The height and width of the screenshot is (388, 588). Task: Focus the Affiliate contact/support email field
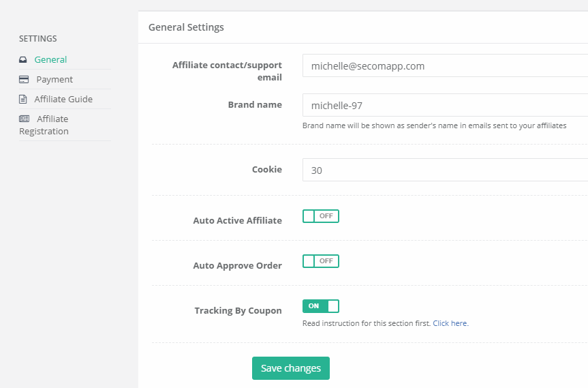[445, 65]
